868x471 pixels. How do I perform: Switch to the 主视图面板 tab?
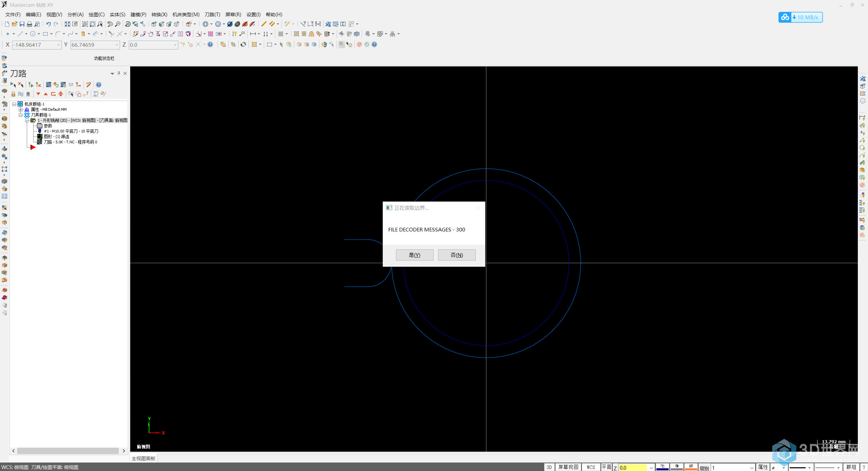[143, 458]
